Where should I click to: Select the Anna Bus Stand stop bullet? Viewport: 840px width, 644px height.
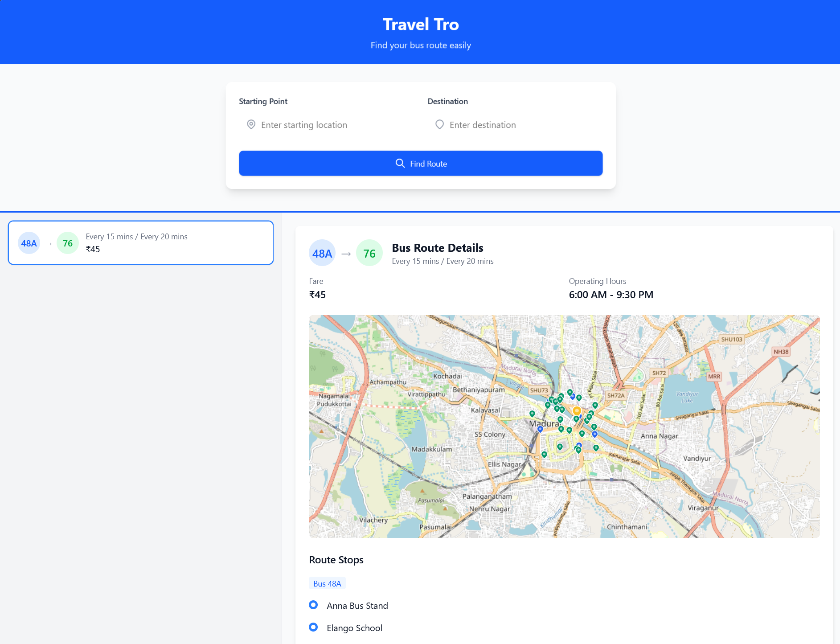(313, 605)
